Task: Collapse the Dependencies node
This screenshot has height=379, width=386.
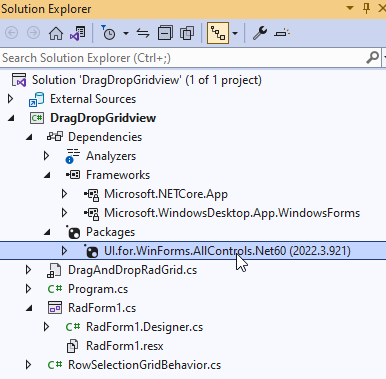Action: 29,137
